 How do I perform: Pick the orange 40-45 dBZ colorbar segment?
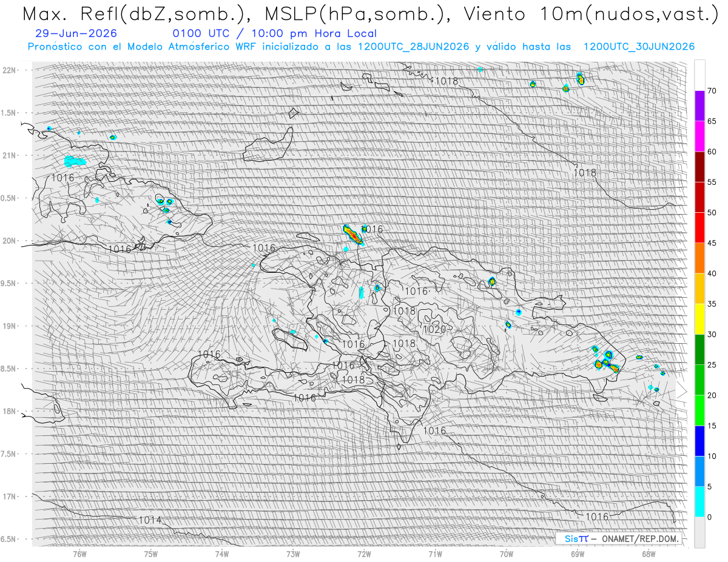pyautogui.click(x=699, y=258)
